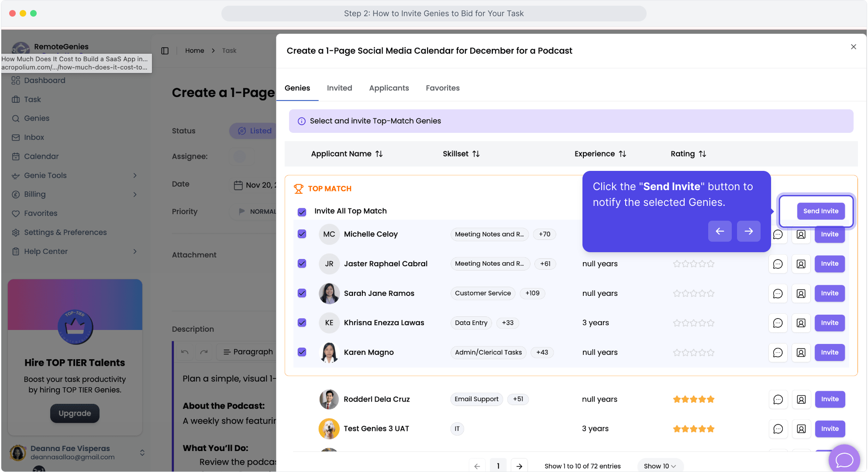Click the Send Invite button
This screenshot has width=868, height=472.
pos(820,211)
